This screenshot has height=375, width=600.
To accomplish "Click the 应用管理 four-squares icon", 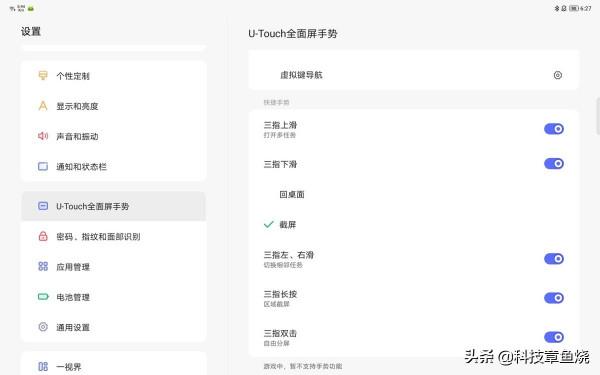I will [43, 266].
